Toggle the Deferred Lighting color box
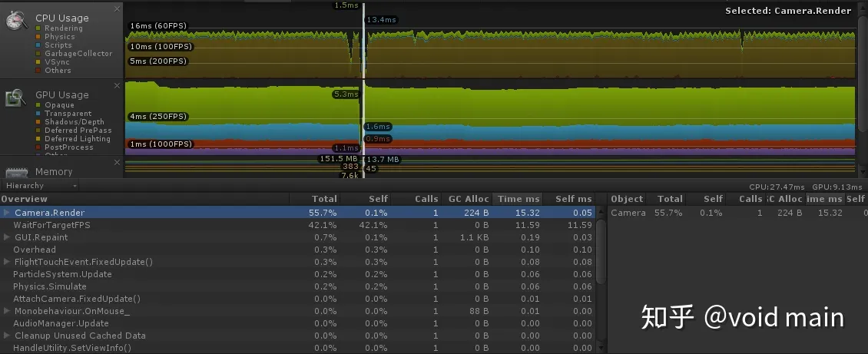 (x=38, y=139)
